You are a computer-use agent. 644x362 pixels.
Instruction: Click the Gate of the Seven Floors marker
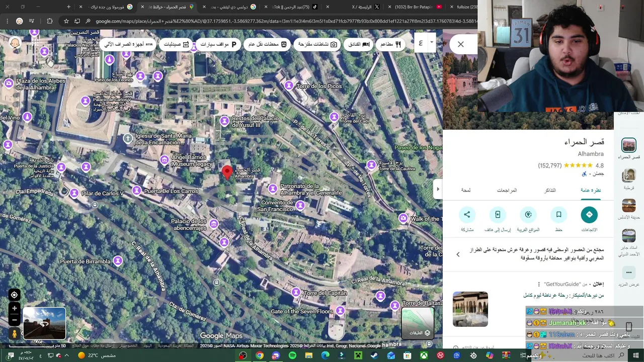(341, 310)
